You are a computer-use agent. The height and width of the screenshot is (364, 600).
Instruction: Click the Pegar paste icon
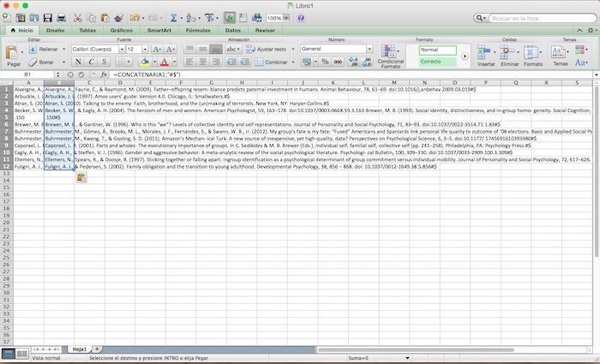coord(12,53)
